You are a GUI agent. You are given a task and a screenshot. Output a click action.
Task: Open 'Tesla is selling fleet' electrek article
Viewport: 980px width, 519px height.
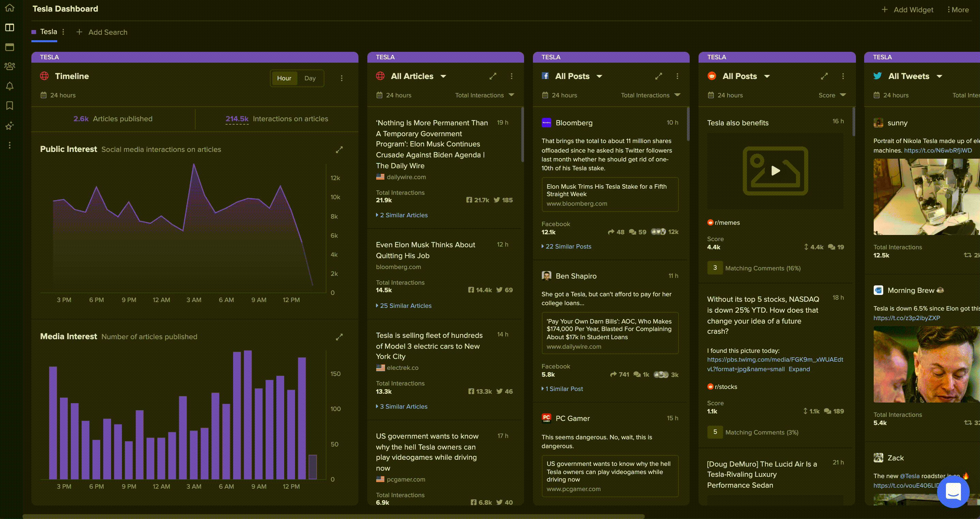coord(429,346)
